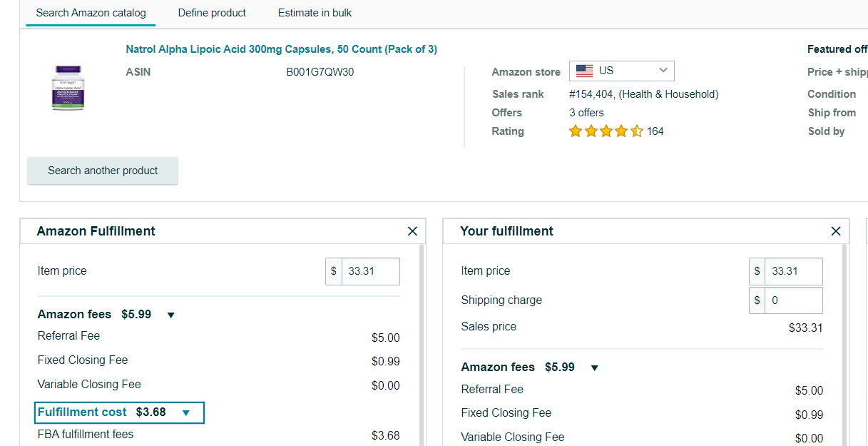Viewport: 868px width, 446px height.
Task: Click the Amazon Fulfillment item price field
Action: [x=370, y=271]
